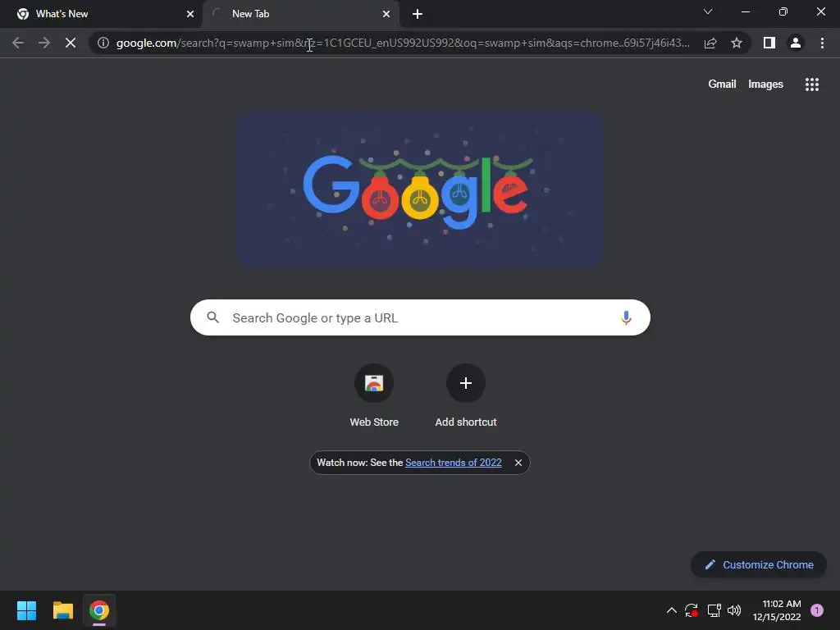Open notification center badge

point(816,610)
